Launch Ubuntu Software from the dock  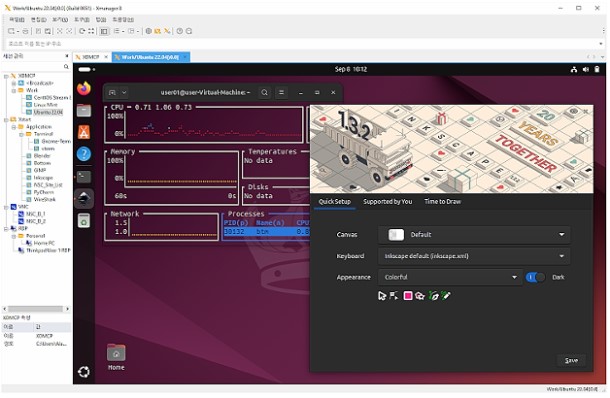tap(84, 132)
